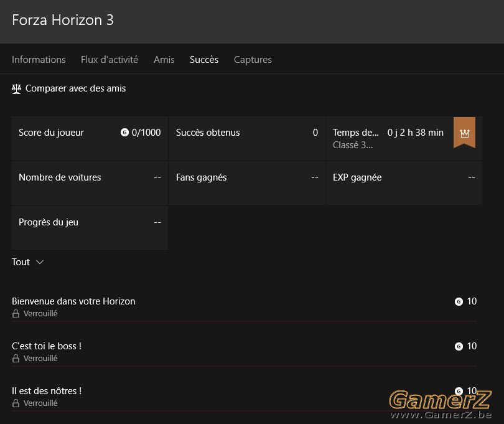This screenshot has height=424, width=504.
Task: Click the 0 j 2 h 38 min value
Action: (415, 133)
